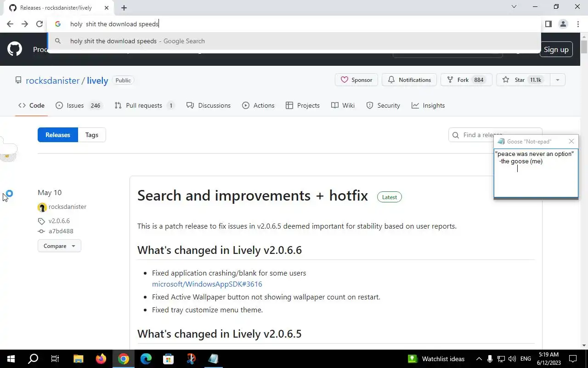The height and width of the screenshot is (368, 588).
Task: Switch to Actions tab
Action: tap(258, 105)
